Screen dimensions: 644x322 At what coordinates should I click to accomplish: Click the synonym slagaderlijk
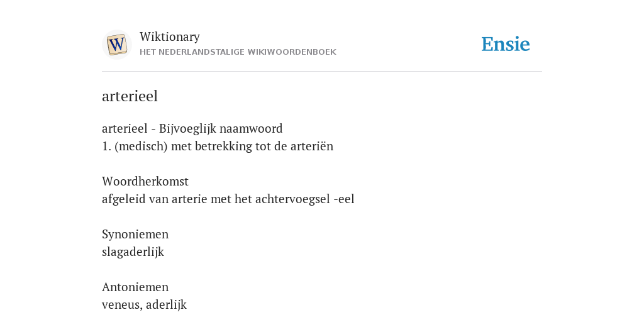[133, 252]
